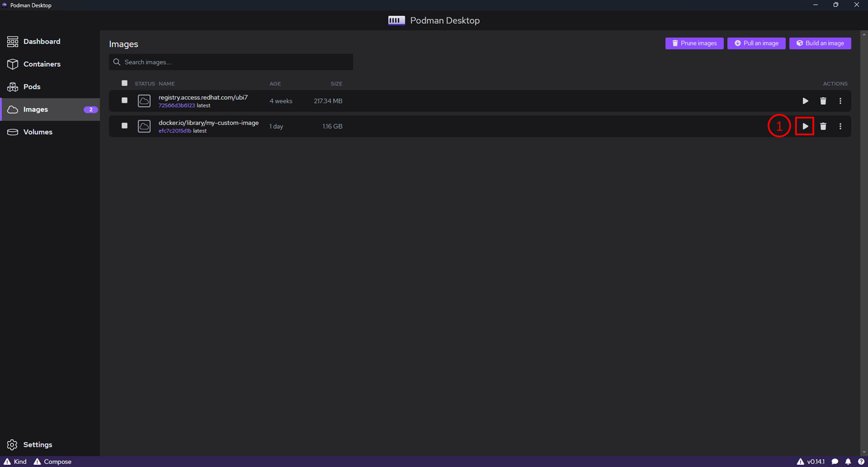Click the my-custom-image status icon
868x467 pixels.
(144, 126)
